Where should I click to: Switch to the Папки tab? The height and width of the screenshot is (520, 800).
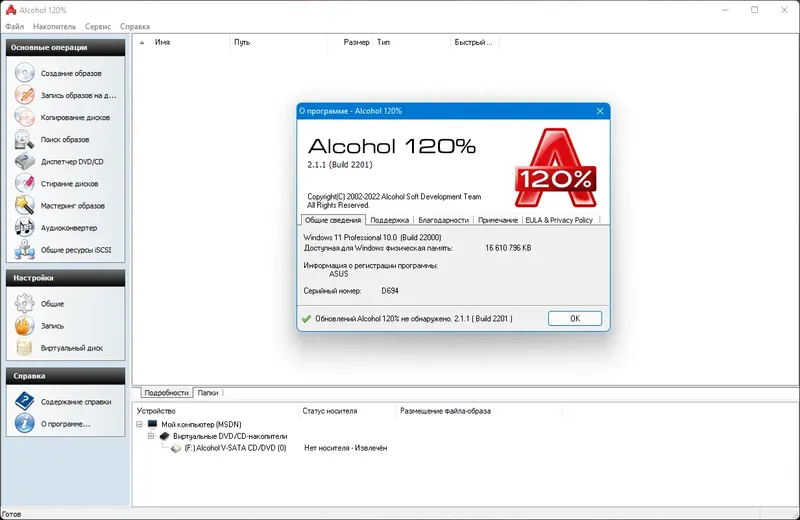coord(208,392)
